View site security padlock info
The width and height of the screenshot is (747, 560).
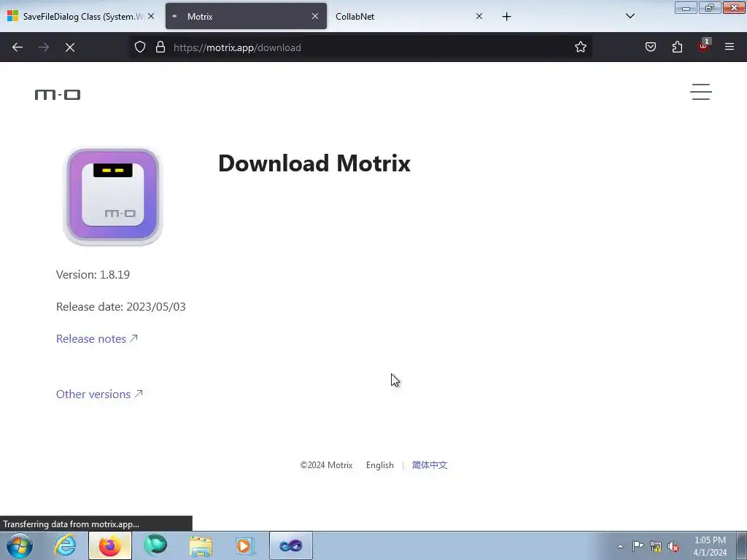(160, 47)
